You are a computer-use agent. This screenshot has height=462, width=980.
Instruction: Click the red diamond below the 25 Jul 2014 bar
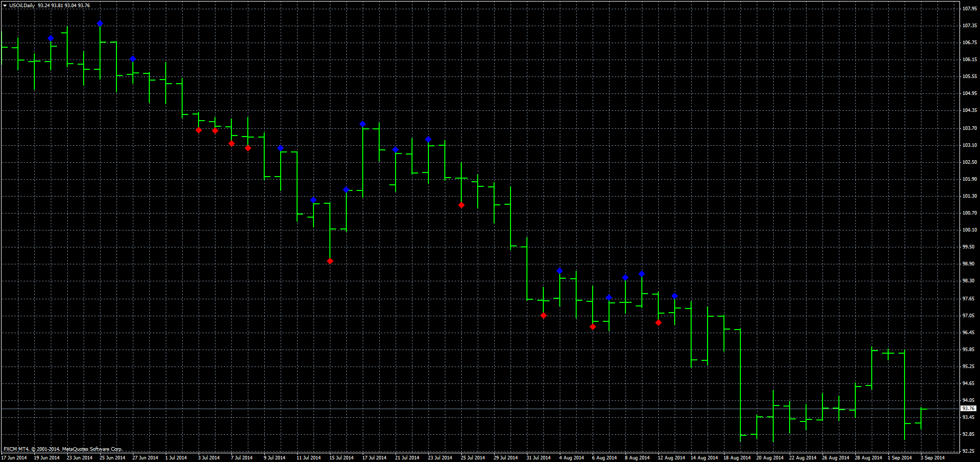tap(461, 205)
